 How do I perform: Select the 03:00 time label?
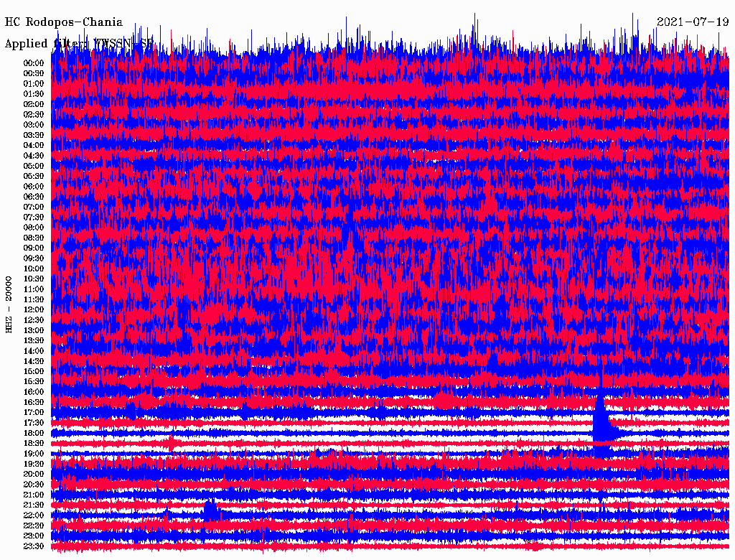(34, 125)
